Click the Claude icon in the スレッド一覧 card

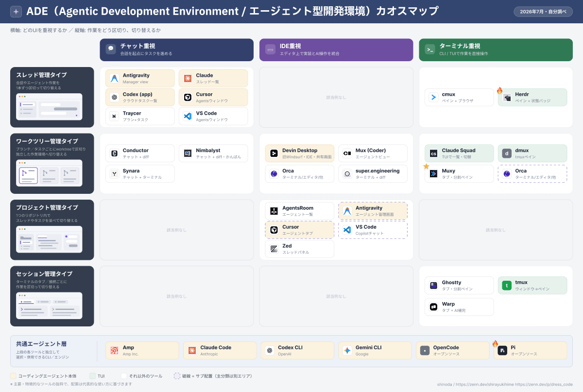point(188,78)
